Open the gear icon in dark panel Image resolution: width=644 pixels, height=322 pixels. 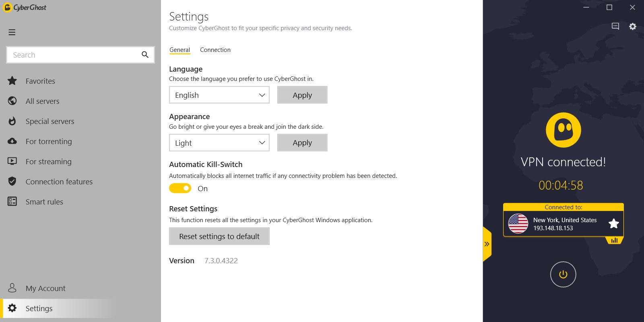tap(633, 27)
